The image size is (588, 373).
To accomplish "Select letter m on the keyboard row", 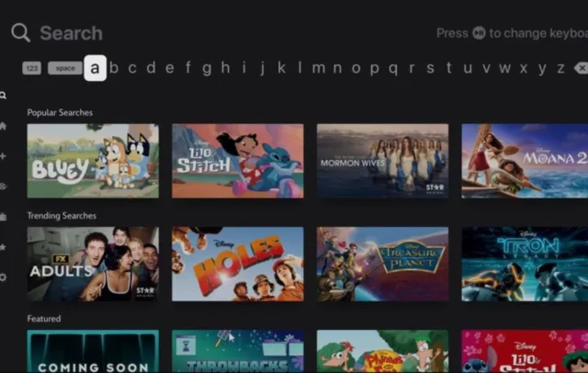I will tap(319, 69).
